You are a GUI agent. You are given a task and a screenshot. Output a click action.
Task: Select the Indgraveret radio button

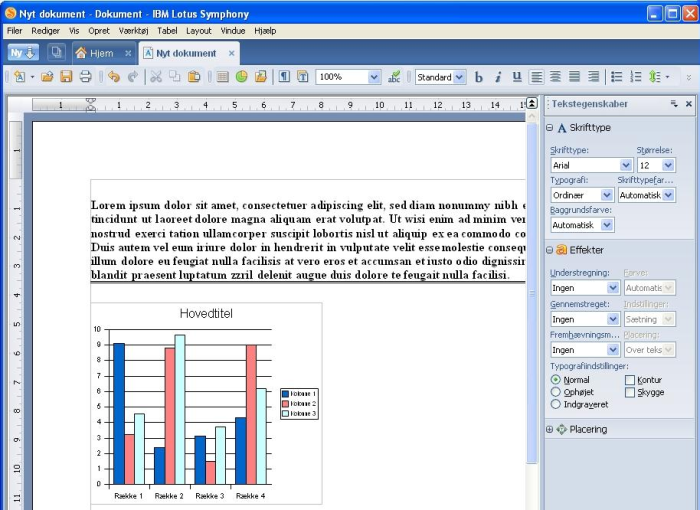[555, 404]
